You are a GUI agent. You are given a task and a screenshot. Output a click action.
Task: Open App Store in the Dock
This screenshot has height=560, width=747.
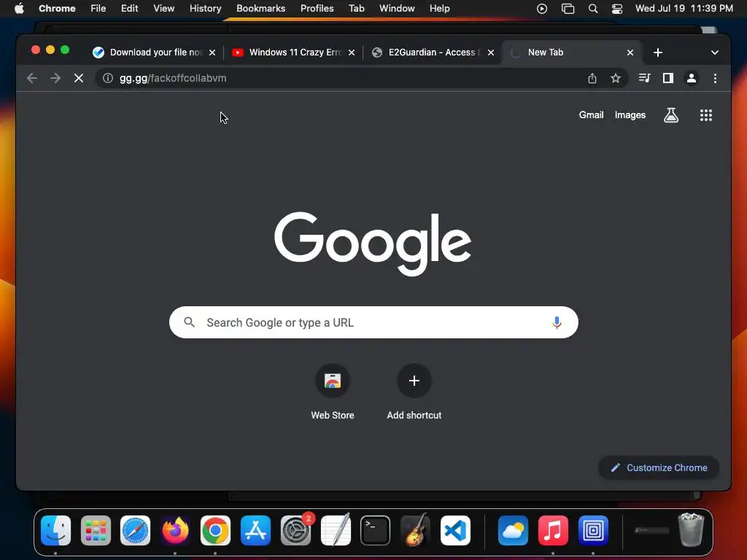tap(255, 531)
